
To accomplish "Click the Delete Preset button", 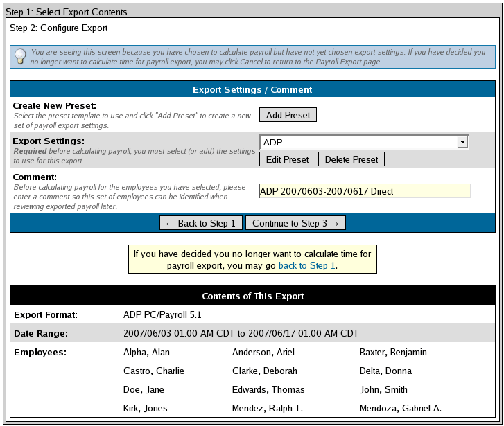I will 351,159.
